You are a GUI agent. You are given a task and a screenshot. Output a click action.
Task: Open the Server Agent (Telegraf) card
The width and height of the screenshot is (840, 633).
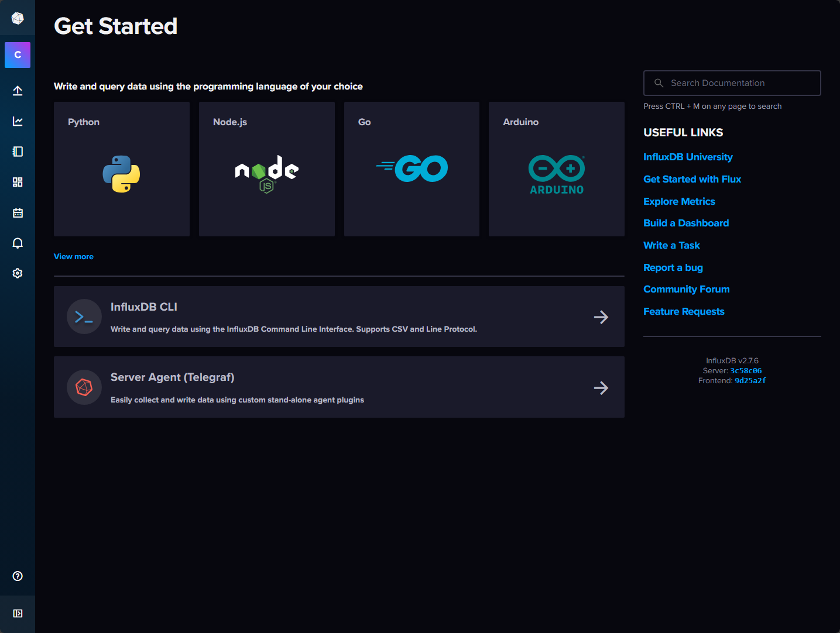click(x=338, y=387)
